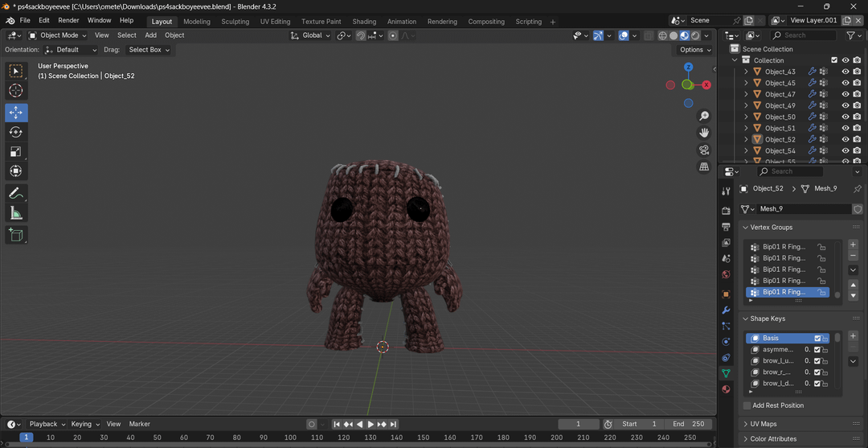Click the End frame field
The height and width of the screenshot is (448, 868).
689,424
